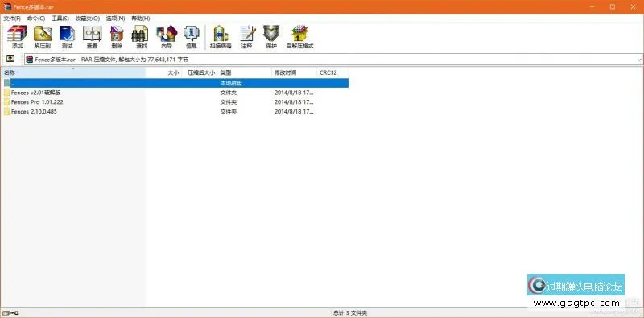644x318 pixels.
Task: Sort by the Type (类型) column header
Action: pyautogui.click(x=245, y=72)
